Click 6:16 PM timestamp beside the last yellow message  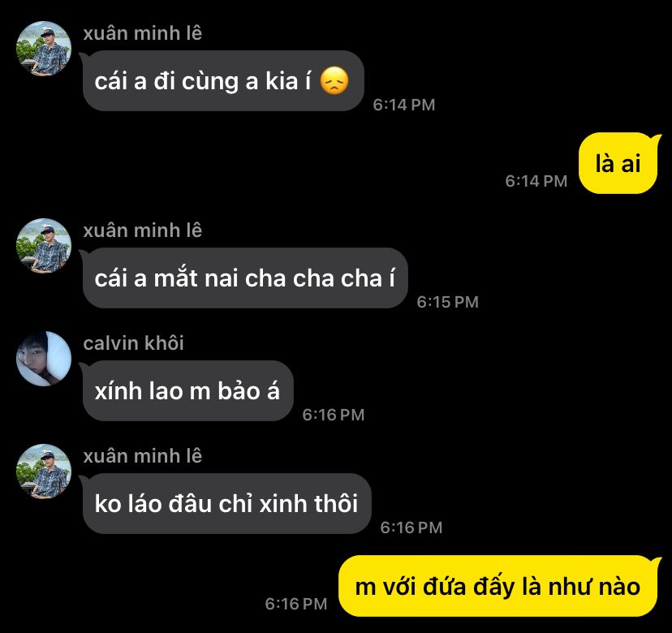(296, 604)
